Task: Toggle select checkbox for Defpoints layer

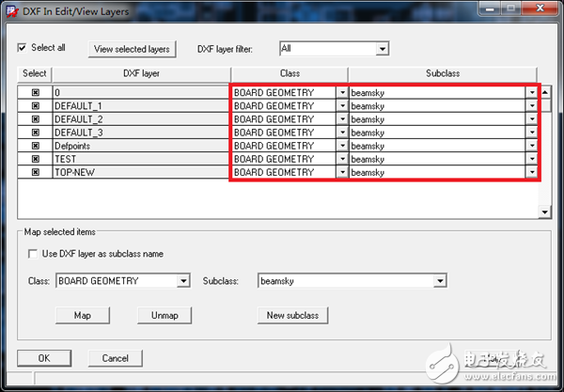Action: 36,146
